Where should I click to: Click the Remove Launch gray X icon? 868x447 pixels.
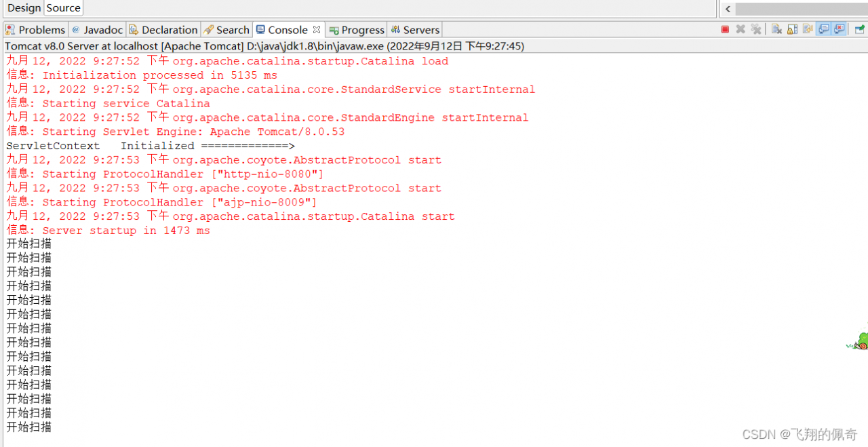(x=741, y=29)
